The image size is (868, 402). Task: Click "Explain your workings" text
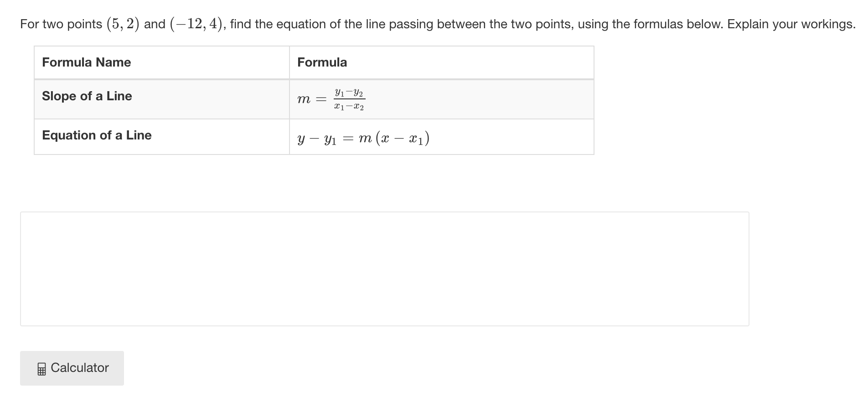791,24
